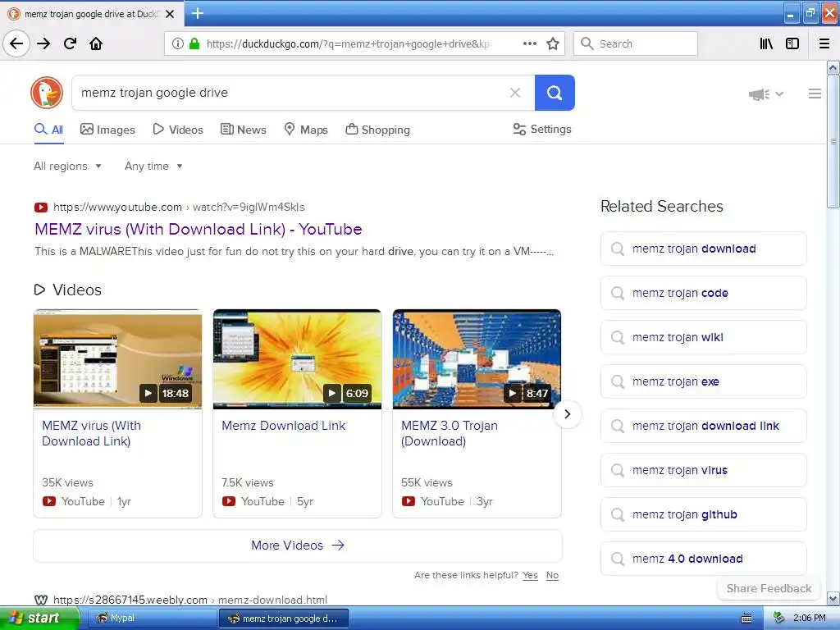Click the tray icon beside the clock
The image size is (840, 630).
[779, 619]
